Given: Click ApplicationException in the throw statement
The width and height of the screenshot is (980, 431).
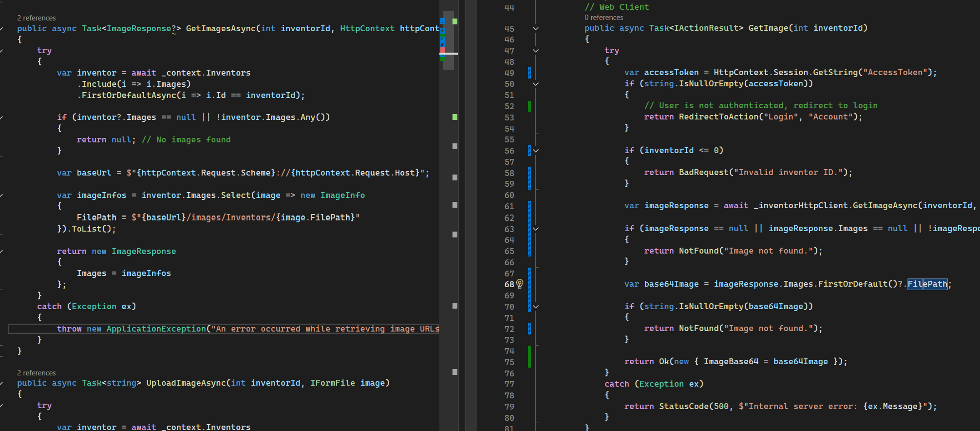Looking at the screenshot, I should coord(156,329).
